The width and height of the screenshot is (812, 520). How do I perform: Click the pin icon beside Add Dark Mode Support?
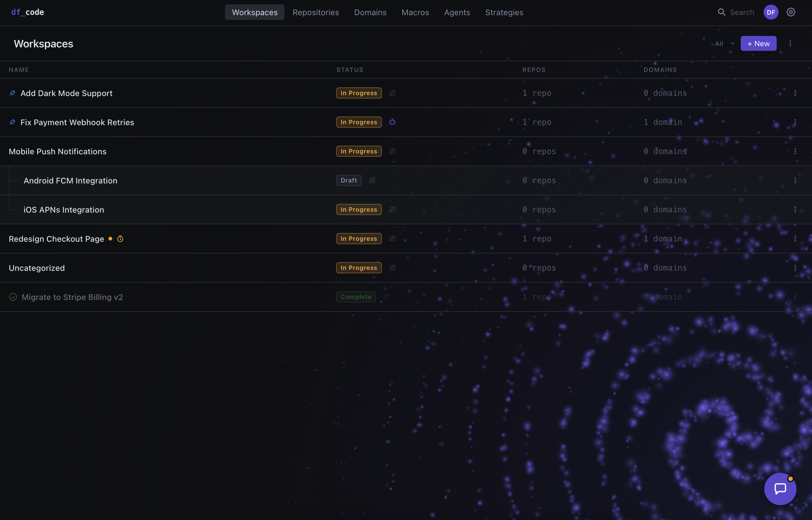coord(12,93)
